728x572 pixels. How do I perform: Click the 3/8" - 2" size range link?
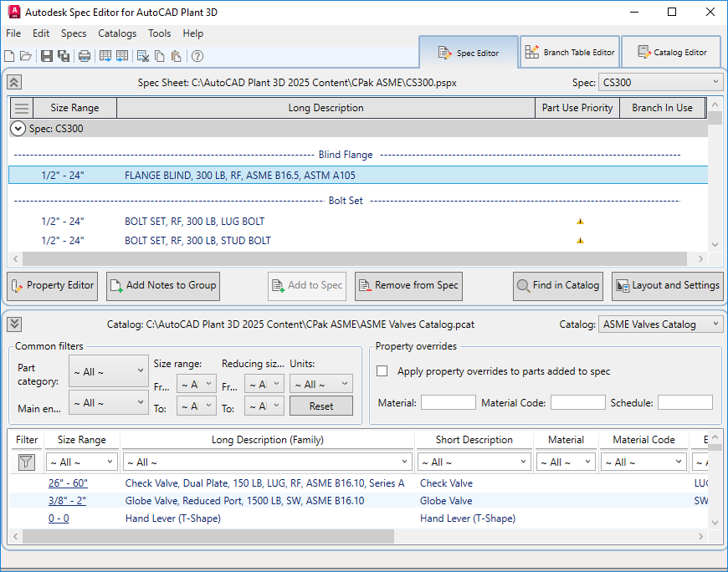(67, 501)
